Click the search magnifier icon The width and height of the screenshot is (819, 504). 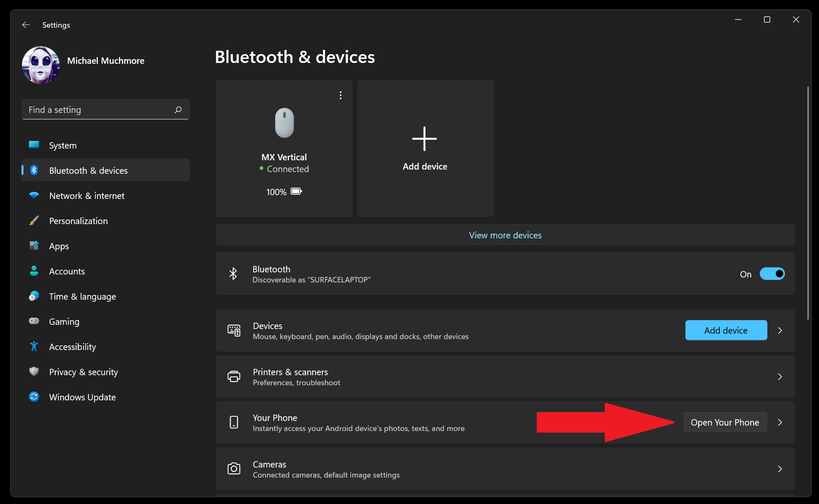178,110
